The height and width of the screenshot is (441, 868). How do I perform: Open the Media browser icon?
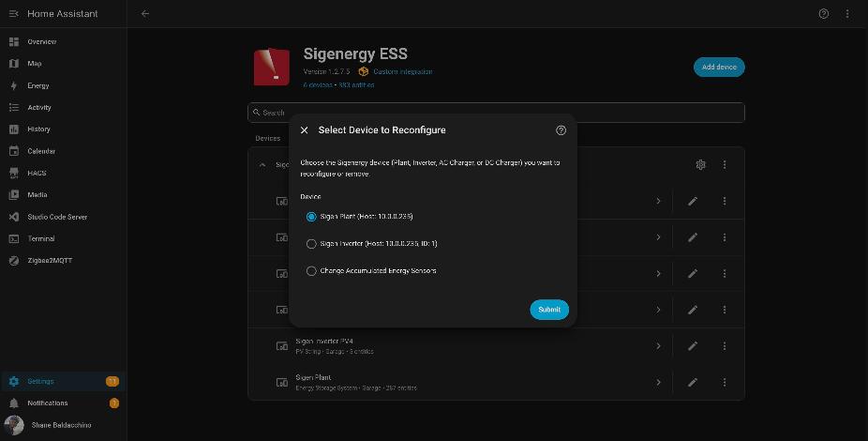pos(14,195)
